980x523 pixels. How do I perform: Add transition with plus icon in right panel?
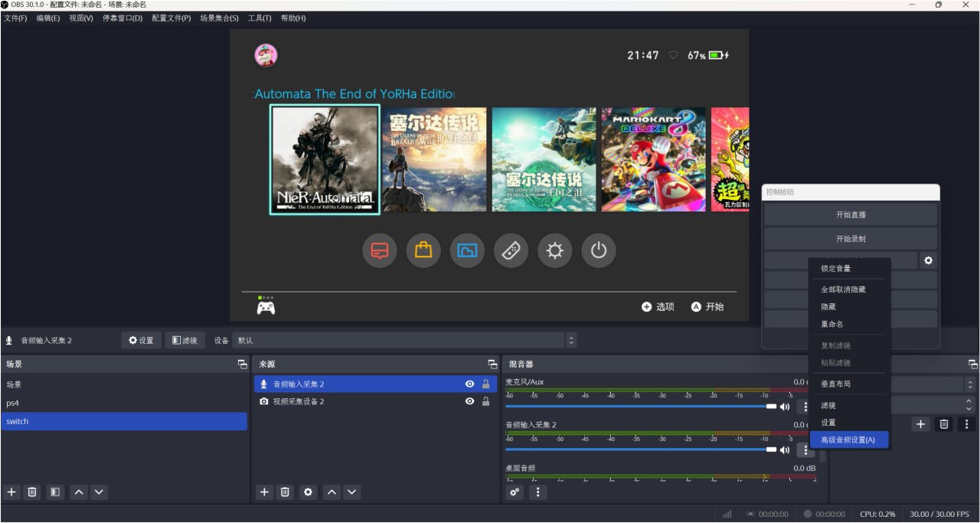coord(921,423)
